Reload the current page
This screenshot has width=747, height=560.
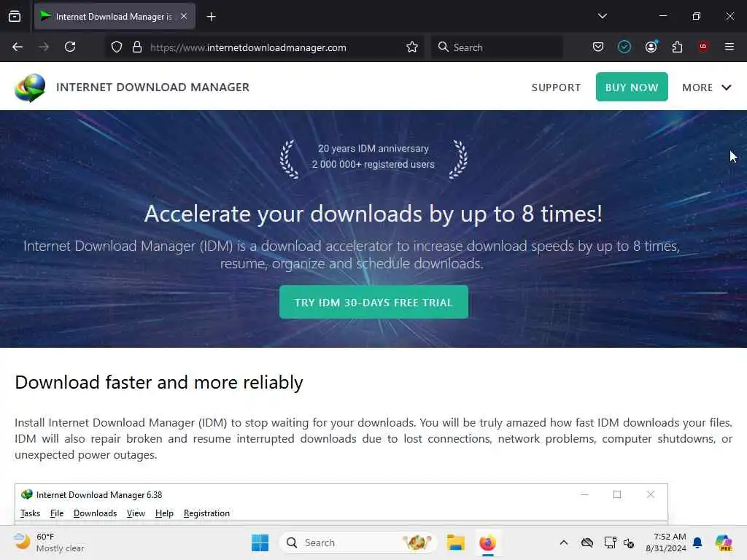(x=70, y=47)
